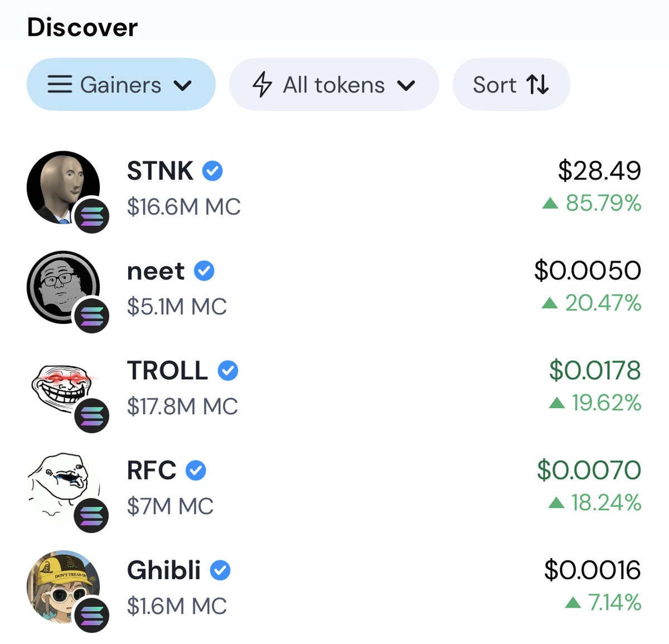Click the RFC crying wojak icon
The height and width of the screenshot is (644, 669).
tap(63, 486)
